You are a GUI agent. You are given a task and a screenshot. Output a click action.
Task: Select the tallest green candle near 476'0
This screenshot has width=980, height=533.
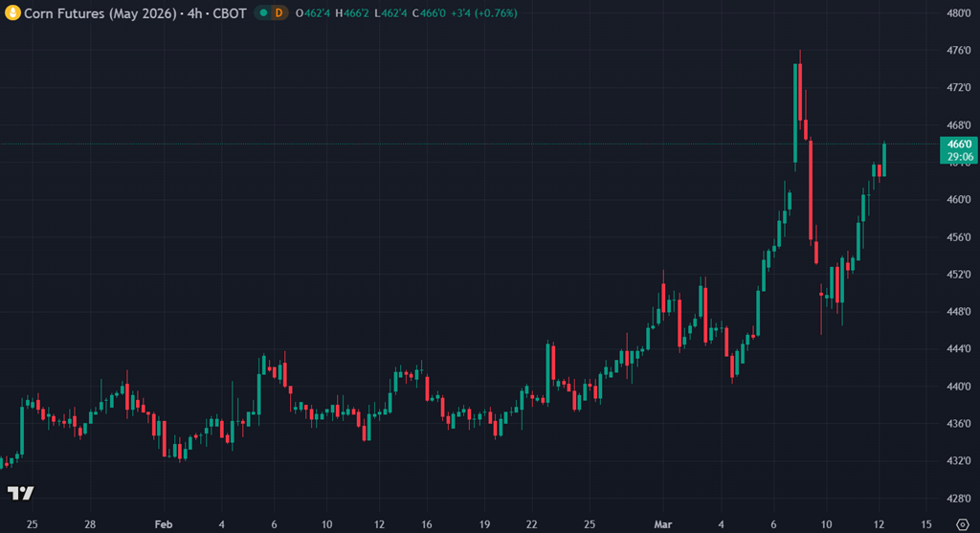(x=796, y=110)
